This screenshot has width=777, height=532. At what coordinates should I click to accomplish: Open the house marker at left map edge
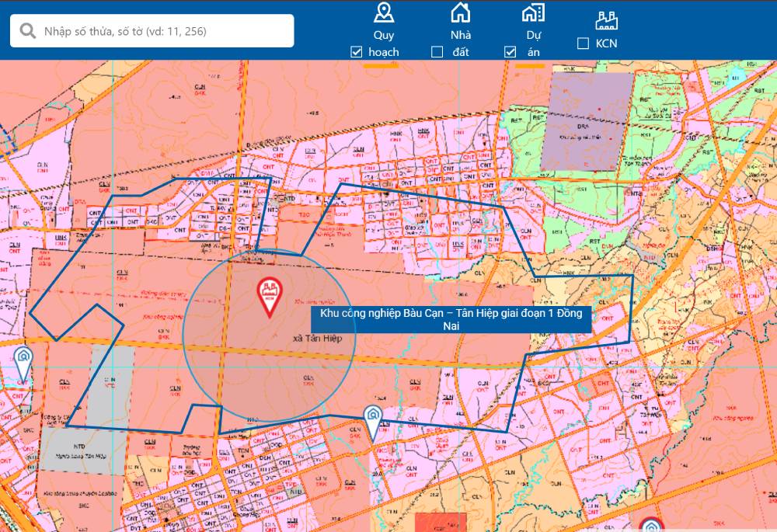23,360
